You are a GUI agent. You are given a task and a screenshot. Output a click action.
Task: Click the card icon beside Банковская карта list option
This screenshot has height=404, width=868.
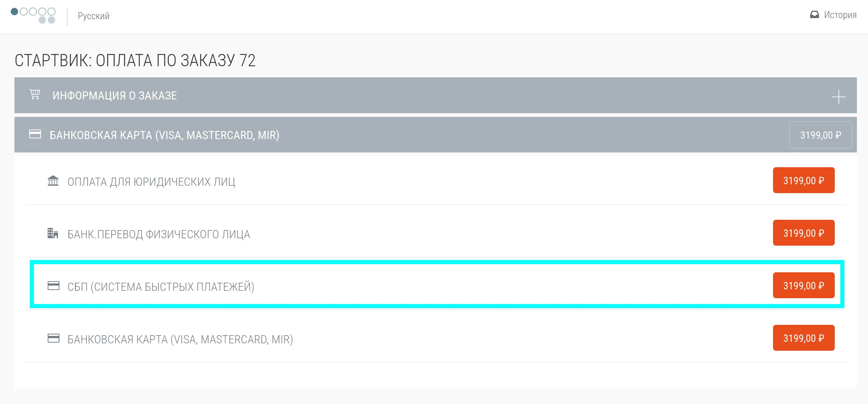tap(54, 339)
